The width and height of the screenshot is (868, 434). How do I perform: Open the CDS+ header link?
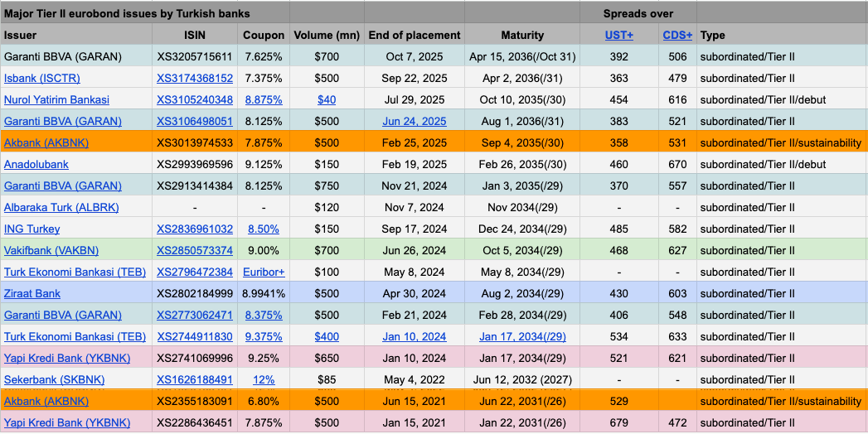[677, 35]
